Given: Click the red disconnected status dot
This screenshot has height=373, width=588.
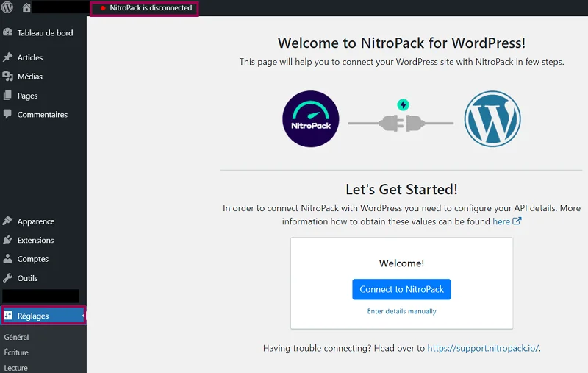Looking at the screenshot, I should tap(103, 8).
